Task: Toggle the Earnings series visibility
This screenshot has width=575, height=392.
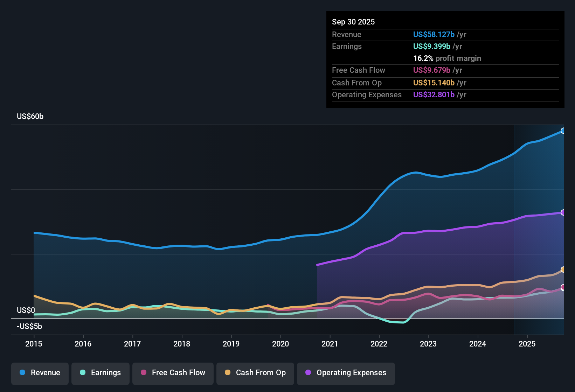Action: [101, 373]
